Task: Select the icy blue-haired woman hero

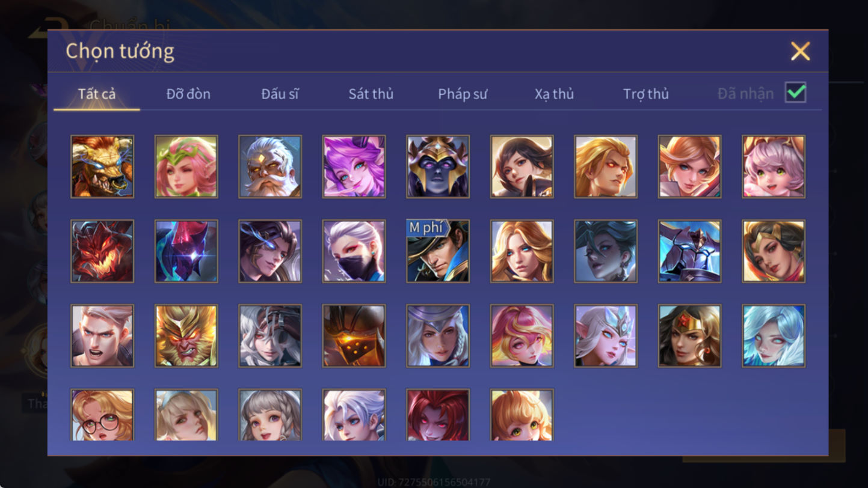Action: coord(774,336)
